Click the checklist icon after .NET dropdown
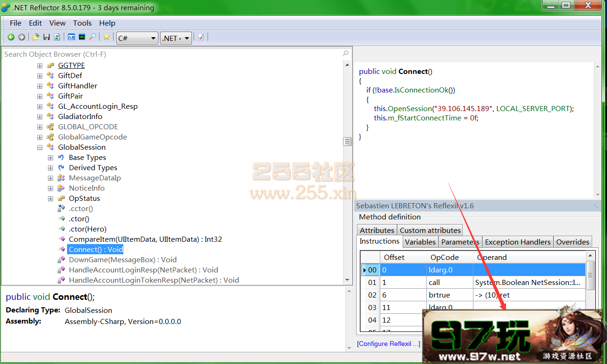Screen dimensions: 607x364 [201, 37]
